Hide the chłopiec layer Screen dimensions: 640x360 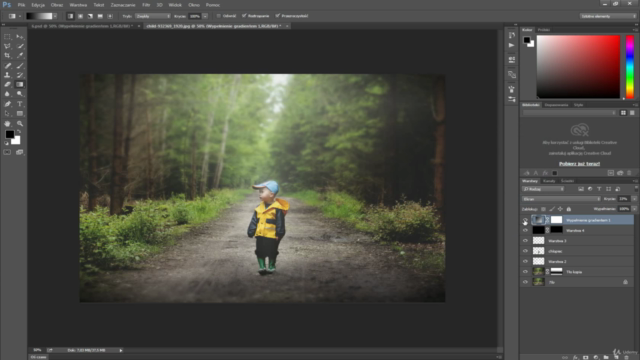coord(525,251)
